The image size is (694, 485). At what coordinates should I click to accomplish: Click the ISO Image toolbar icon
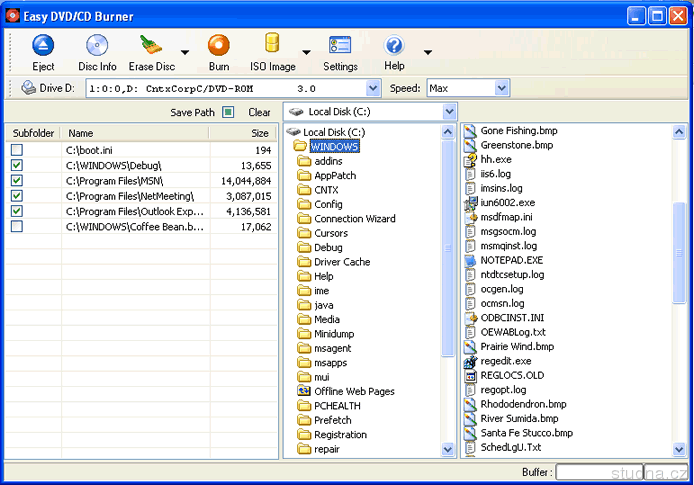[272, 46]
